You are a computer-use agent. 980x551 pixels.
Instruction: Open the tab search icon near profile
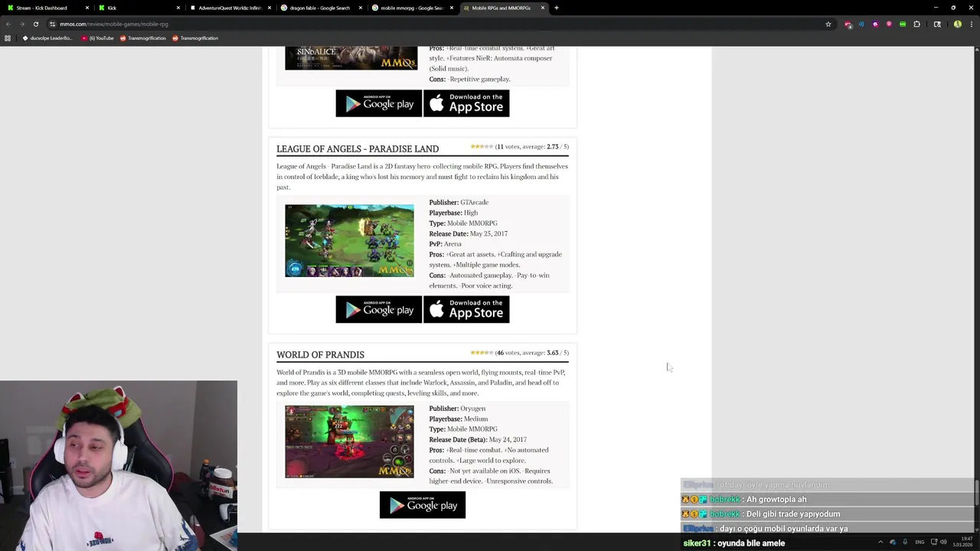[937, 24]
